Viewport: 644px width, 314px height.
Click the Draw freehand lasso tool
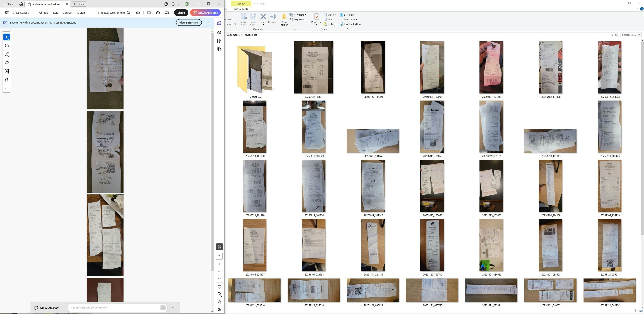pyautogui.click(x=7, y=63)
